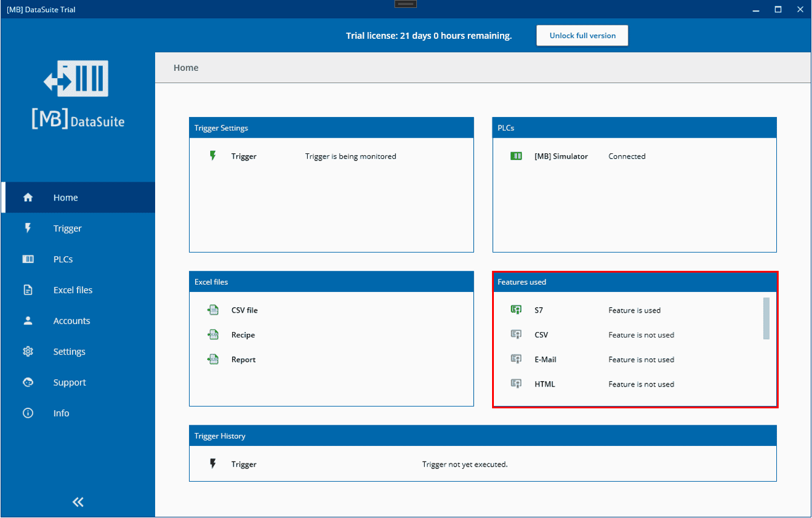Click the Excel files document icon in sidebar
The height and width of the screenshot is (518, 812).
28,290
